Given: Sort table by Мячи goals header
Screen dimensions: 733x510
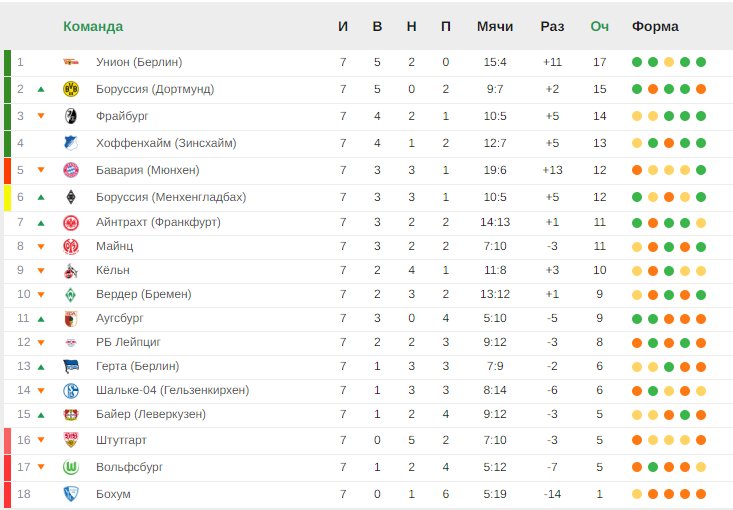Looking at the screenshot, I should click(x=495, y=26).
